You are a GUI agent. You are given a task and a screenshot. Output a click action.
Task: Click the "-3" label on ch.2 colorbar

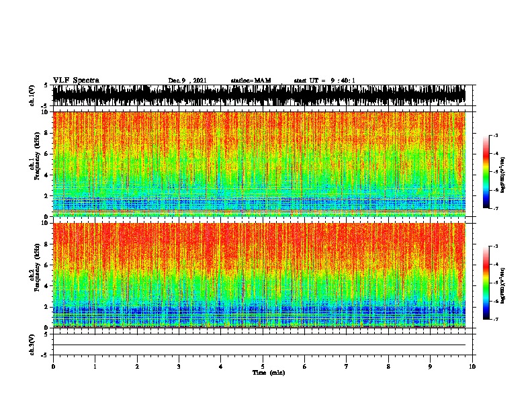click(496, 246)
